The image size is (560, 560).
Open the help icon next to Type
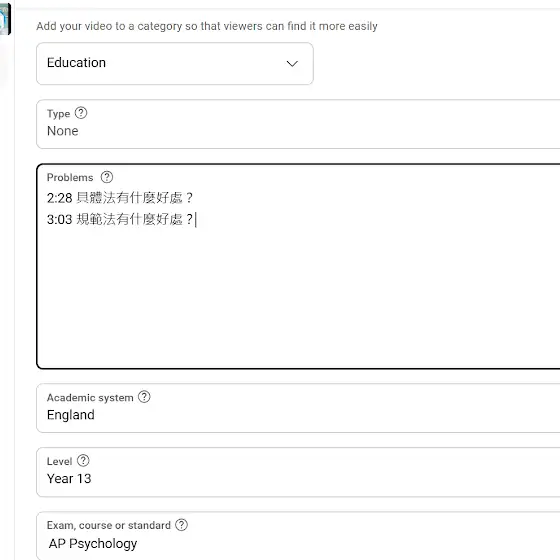(x=81, y=113)
